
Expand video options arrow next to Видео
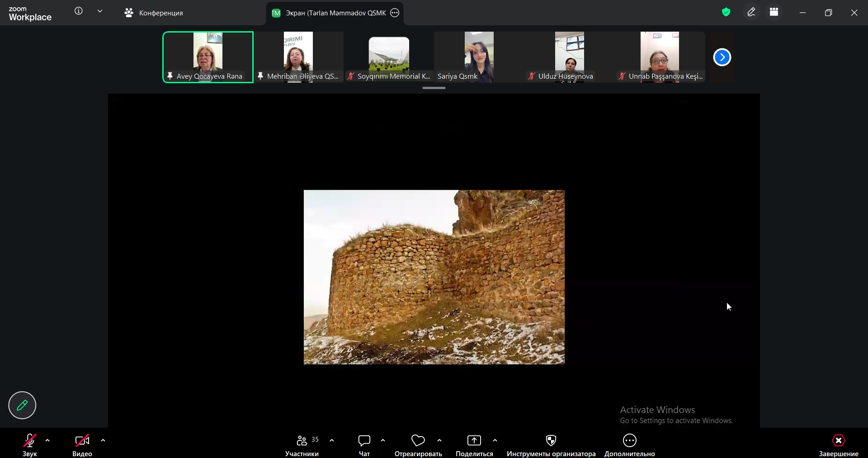point(103,440)
